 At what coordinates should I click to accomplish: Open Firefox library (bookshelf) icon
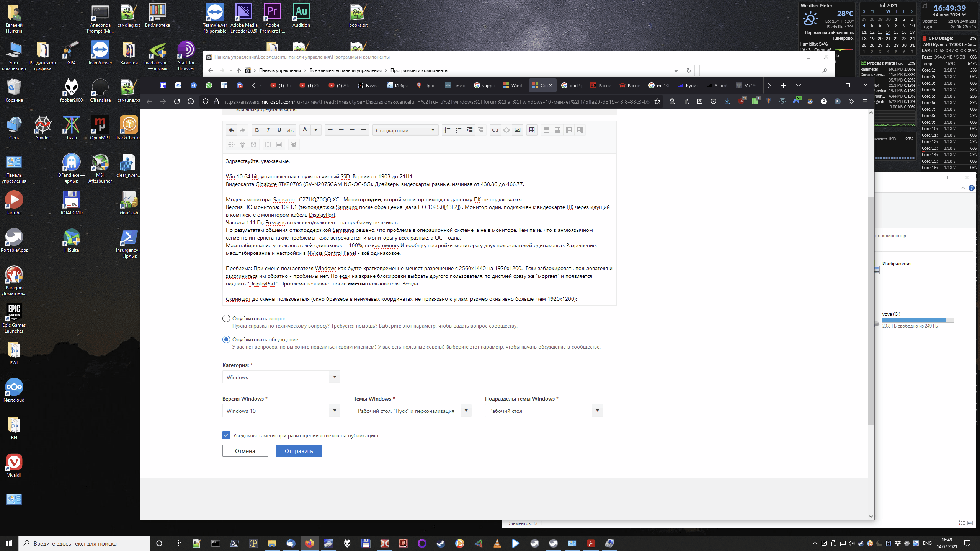pos(686,101)
